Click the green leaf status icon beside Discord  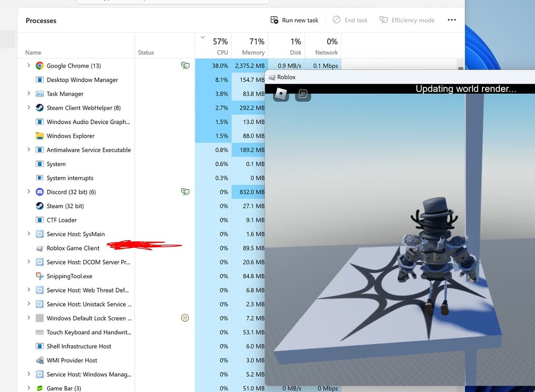185,192
